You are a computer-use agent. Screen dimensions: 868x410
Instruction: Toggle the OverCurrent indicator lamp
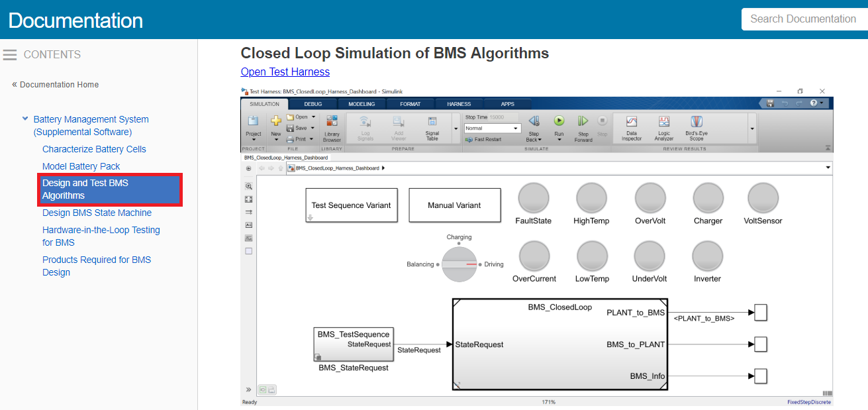coord(534,256)
